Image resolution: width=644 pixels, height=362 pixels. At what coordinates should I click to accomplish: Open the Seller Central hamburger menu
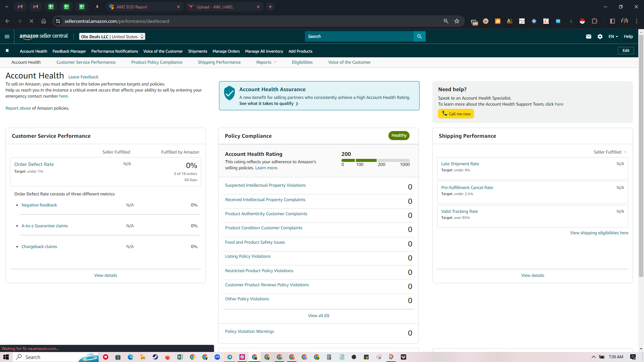click(x=7, y=37)
